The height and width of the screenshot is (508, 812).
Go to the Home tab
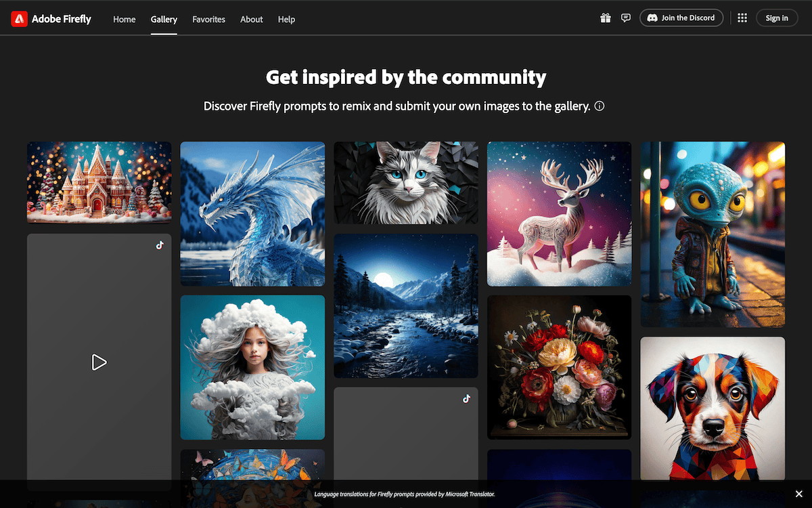tap(125, 19)
